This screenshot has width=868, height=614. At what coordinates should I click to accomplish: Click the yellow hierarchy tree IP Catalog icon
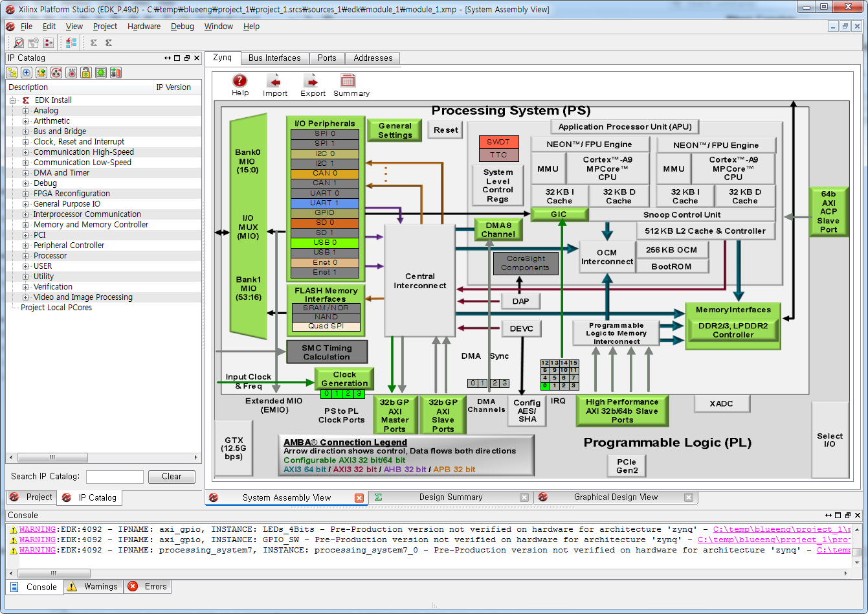tap(12, 73)
